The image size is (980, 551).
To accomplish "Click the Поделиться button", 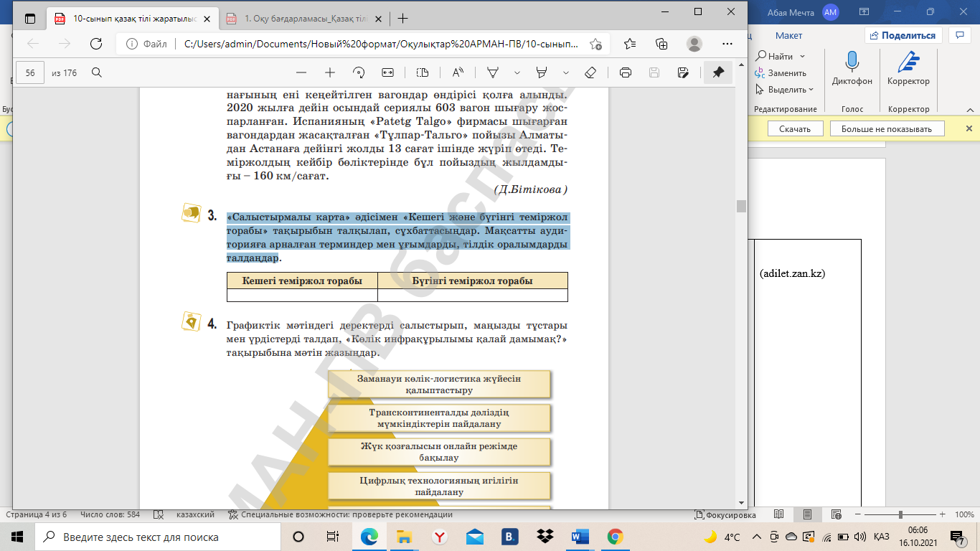I will (x=903, y=35).
